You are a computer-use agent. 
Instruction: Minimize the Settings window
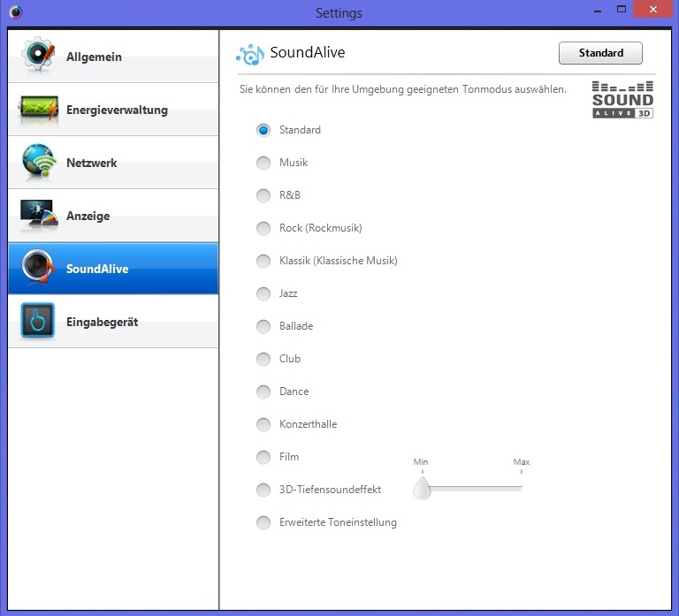pyautogui.click(x=598, y=11)
